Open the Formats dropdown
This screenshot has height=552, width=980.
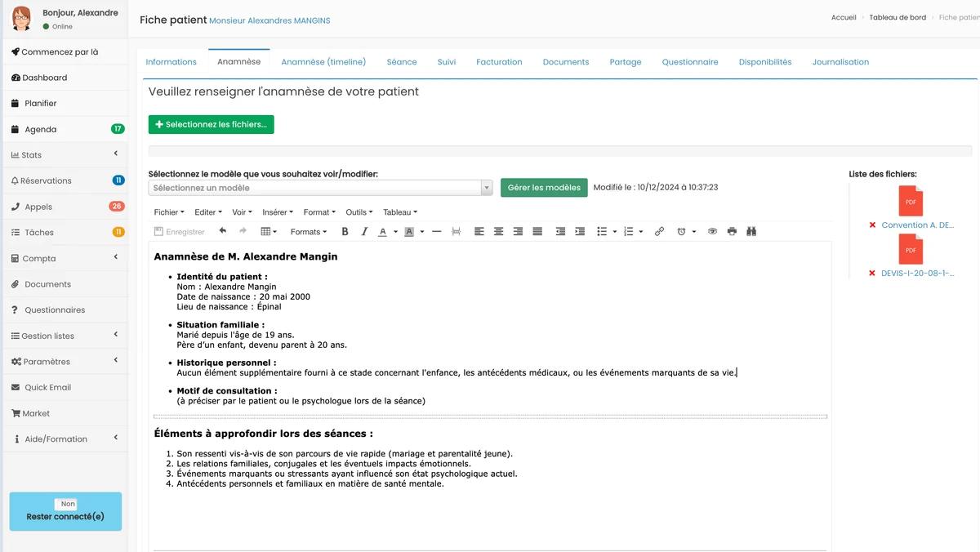coord(309,232)
